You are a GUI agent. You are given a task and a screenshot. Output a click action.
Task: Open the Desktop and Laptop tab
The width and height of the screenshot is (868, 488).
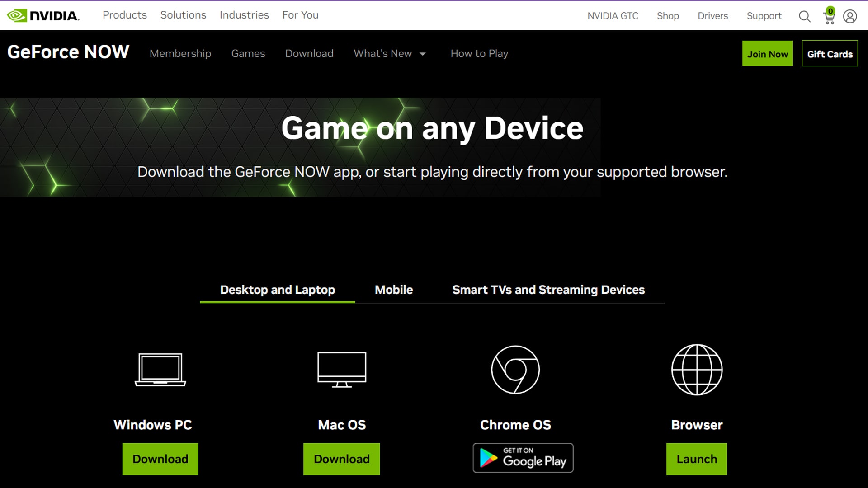coord(277,290)
